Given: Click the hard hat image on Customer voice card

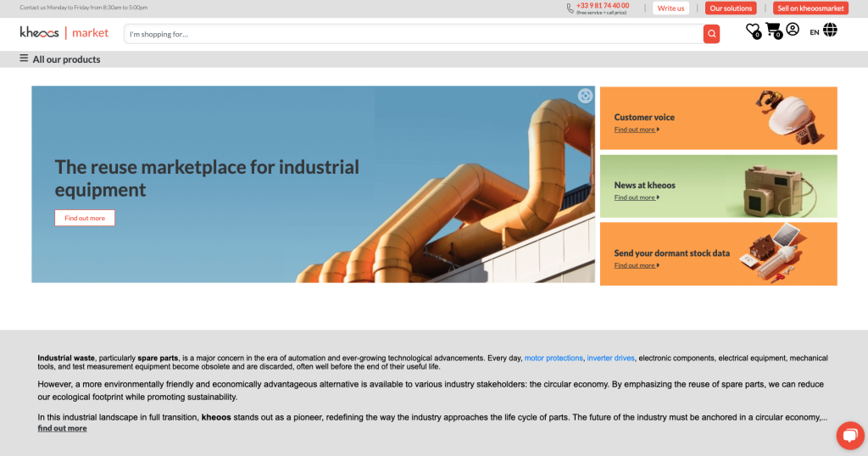Looking at the screenshot, I should (789, 117).
